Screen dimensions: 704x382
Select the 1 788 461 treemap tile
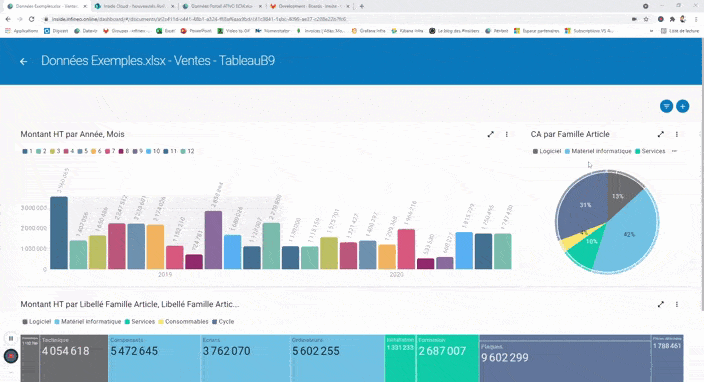pyautogui.click(x=667, y=358)
